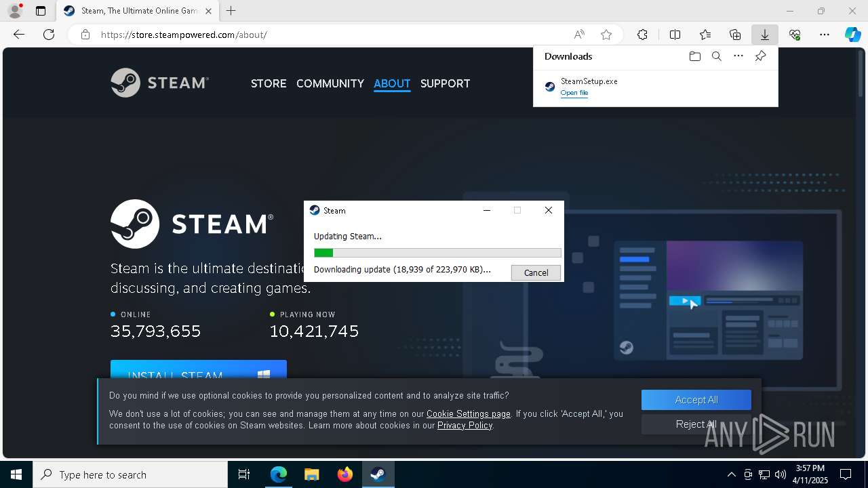Open the Privacy Policy link

coord(465,425)
